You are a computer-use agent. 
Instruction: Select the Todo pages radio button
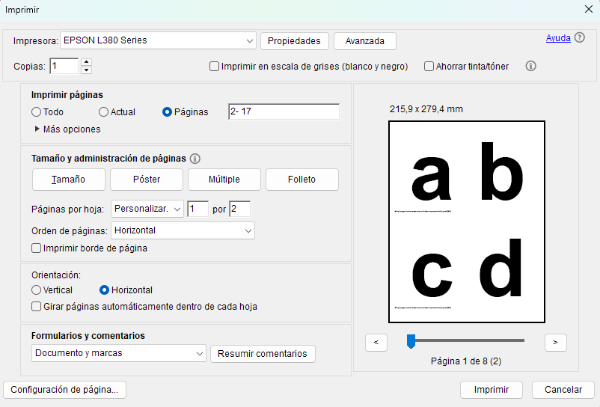[37, 112]
